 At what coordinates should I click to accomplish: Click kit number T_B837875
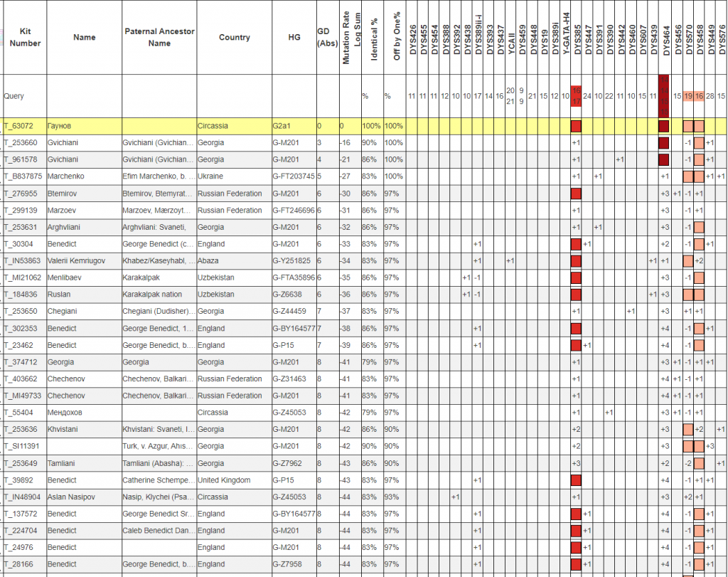click(x=23, y=176)
